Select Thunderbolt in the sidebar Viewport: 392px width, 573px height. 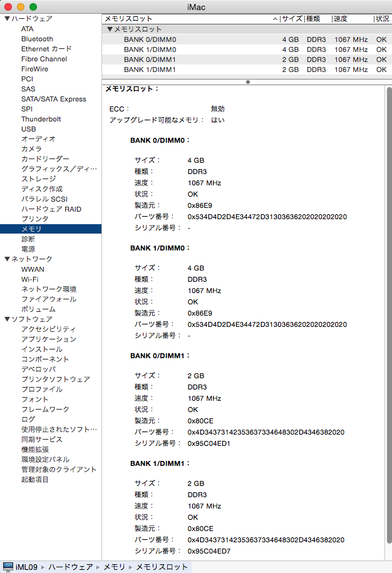point(41,119)
